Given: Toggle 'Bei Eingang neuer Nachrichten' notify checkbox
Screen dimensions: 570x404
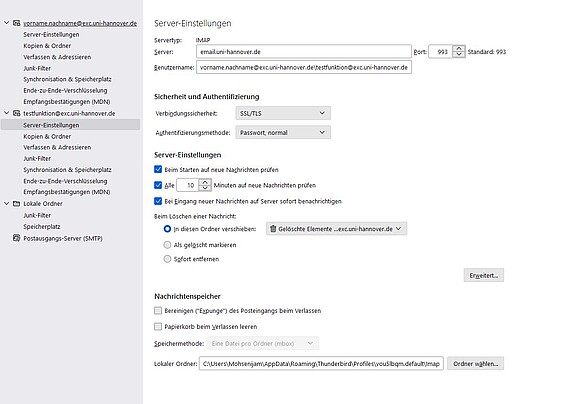Looking at the screenshot, I should tap(158, 201).
